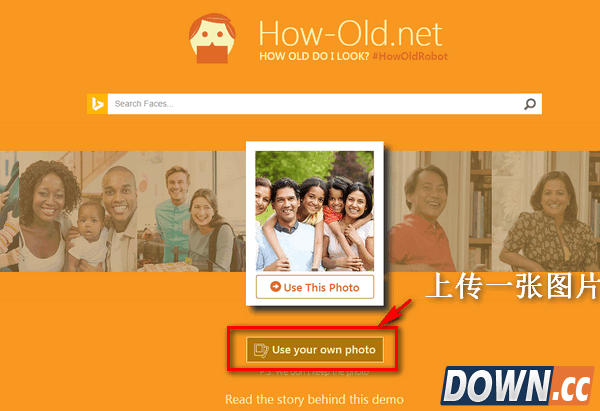The width and height of the screenshot is (600, 411).
Task: Click the Use This Photo button
Action: pos(315,287)
